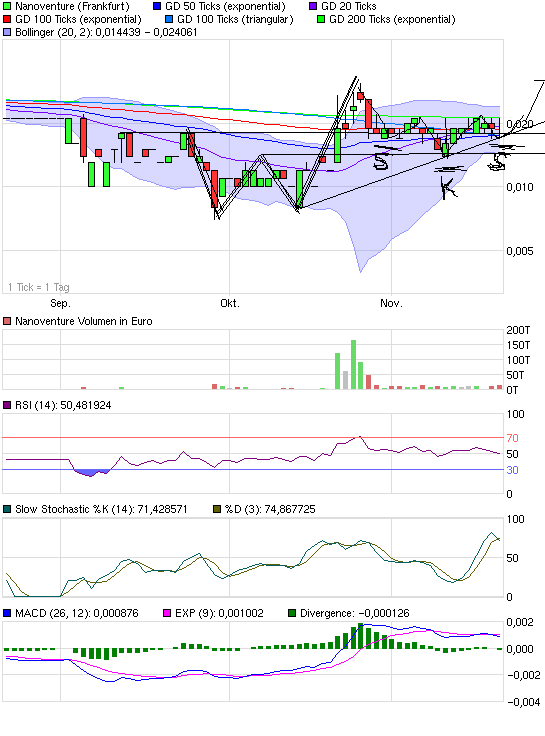
Task: Click the label "GD 200 Ticks (exponential)"
Action: [392, 19]
